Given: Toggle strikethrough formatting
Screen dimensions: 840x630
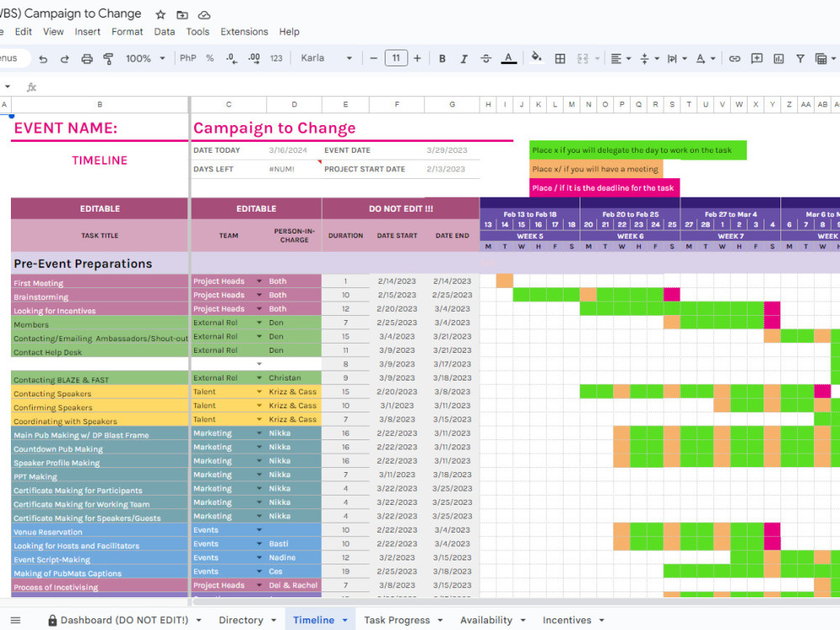Looking at the screenshot, I should click(x=486, y=59).
